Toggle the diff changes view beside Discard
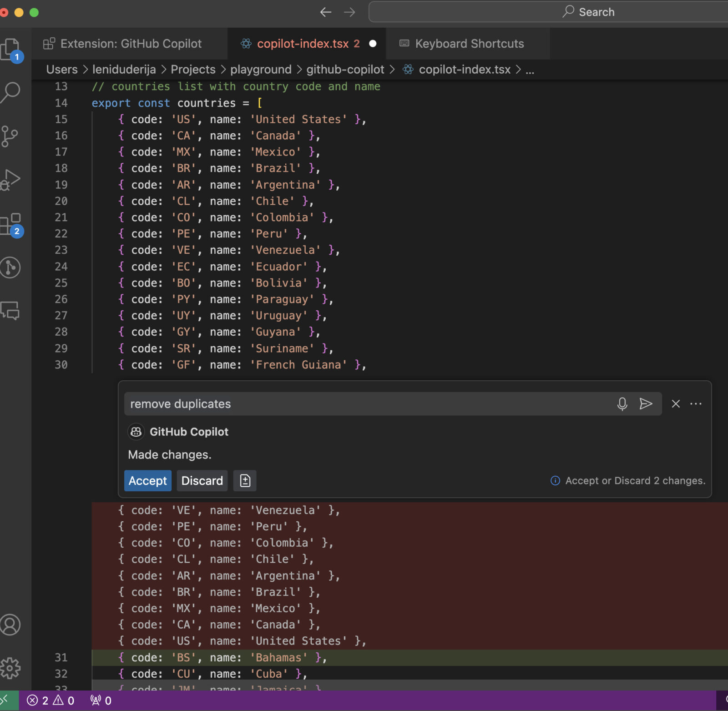The height and width of the screenshot is (711, 728). 245,480
